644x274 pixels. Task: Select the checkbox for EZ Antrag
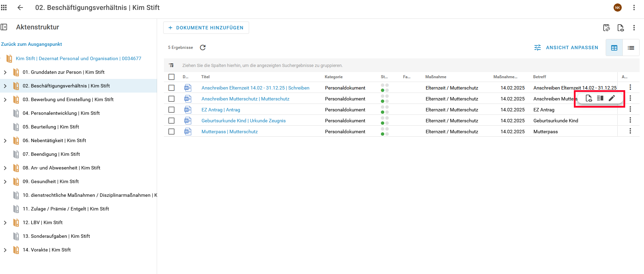tap(171, 110)
